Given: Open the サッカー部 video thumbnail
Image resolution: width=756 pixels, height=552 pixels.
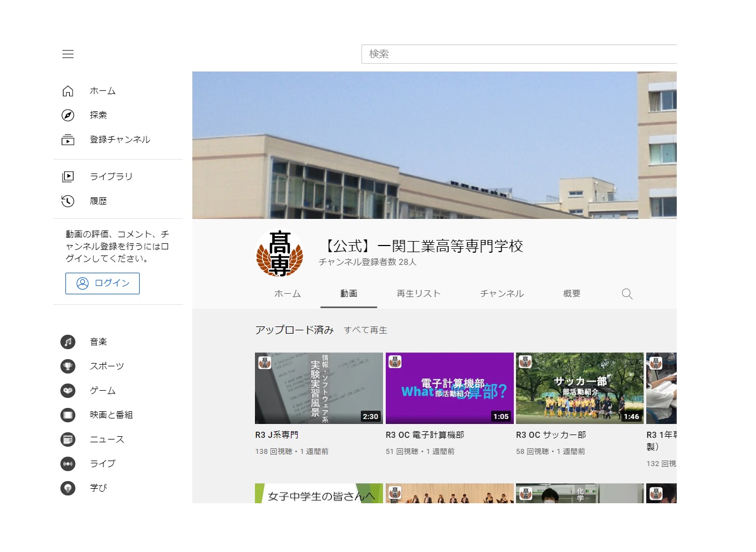Looking at the screenshot, I should pos(580,389).
